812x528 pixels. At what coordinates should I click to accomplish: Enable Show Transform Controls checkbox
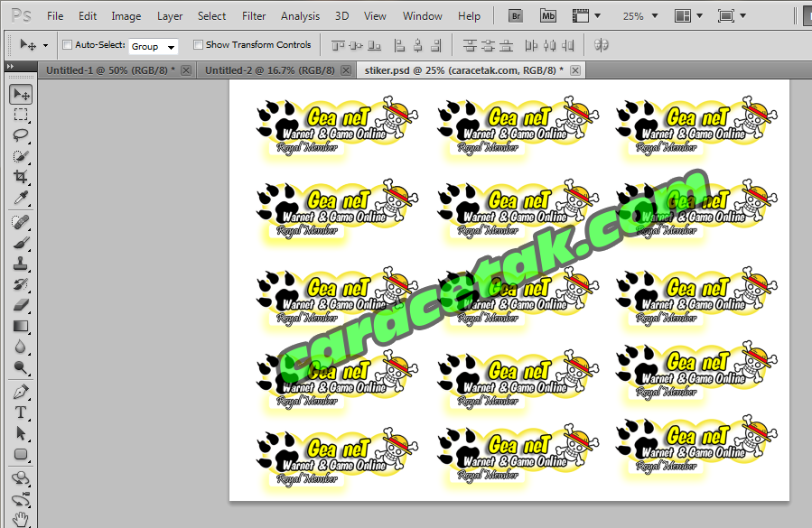pos(198,44)
